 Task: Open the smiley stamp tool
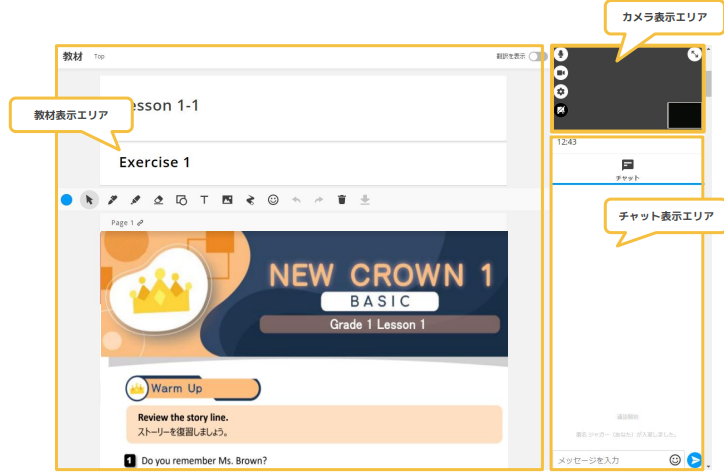273,200
